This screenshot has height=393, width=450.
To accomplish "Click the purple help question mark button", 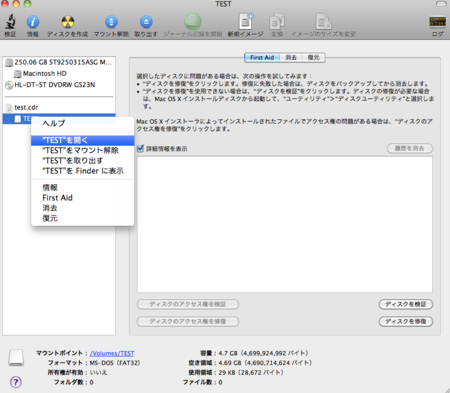I will point(16,382).
